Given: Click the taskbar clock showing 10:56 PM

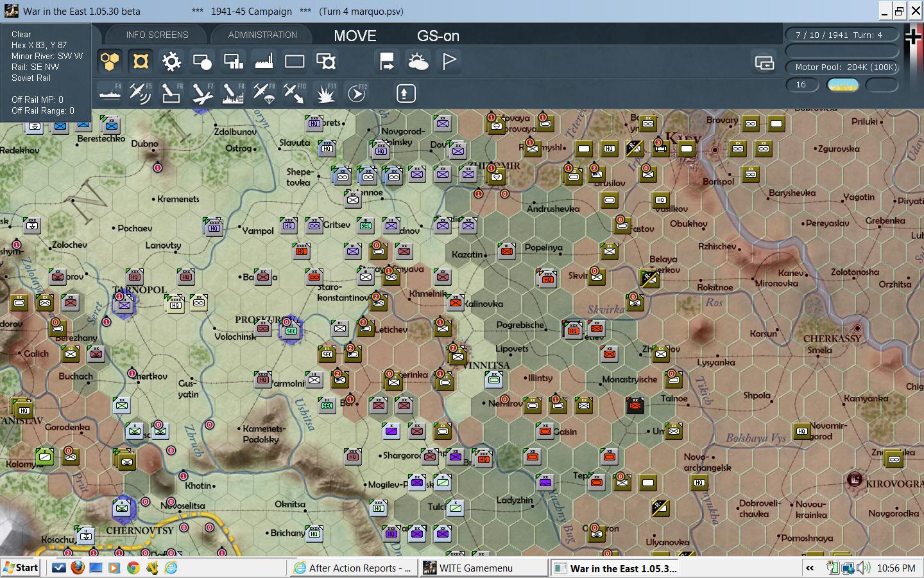Looking at the screenshot, I should click(896, 568).
